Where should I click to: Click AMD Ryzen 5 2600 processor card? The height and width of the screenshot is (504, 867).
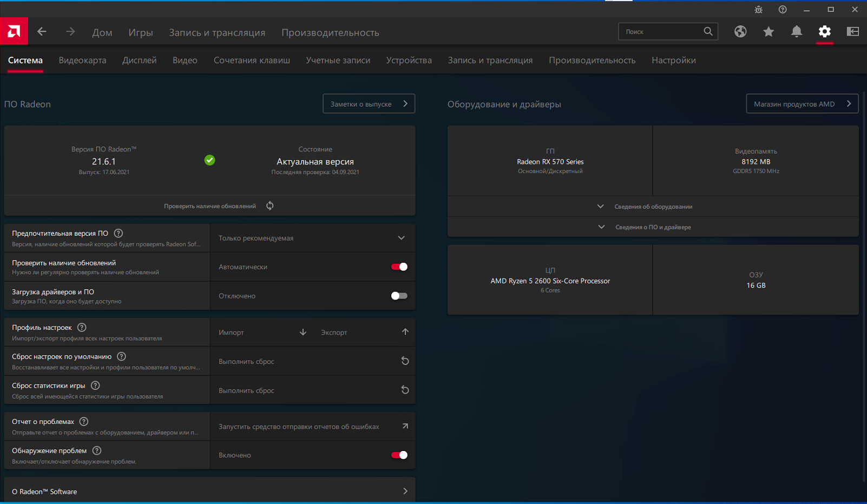coord(550,280)
